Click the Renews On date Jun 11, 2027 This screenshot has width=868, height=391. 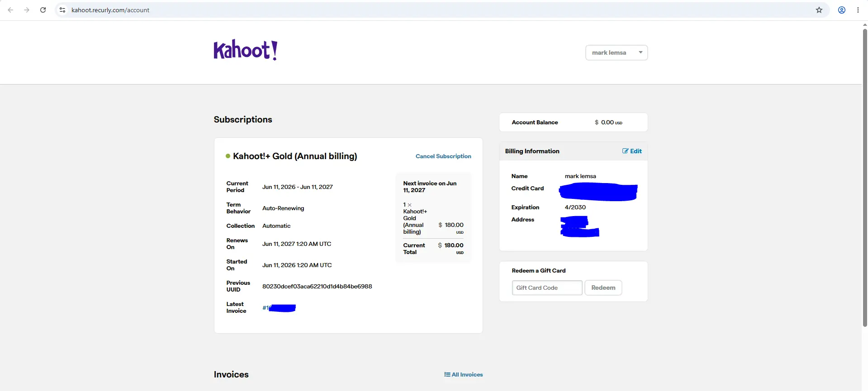click(x=297, y=244)
